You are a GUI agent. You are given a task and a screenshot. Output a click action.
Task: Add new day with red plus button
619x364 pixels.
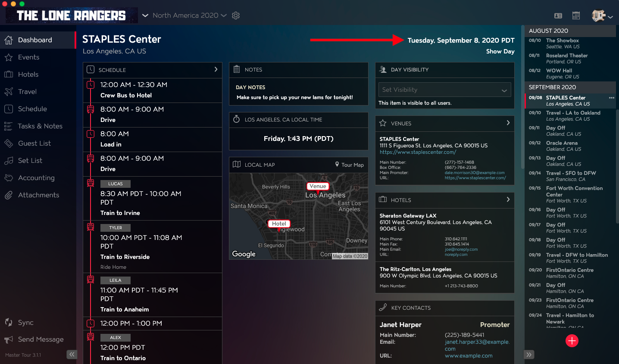[572, 341]
